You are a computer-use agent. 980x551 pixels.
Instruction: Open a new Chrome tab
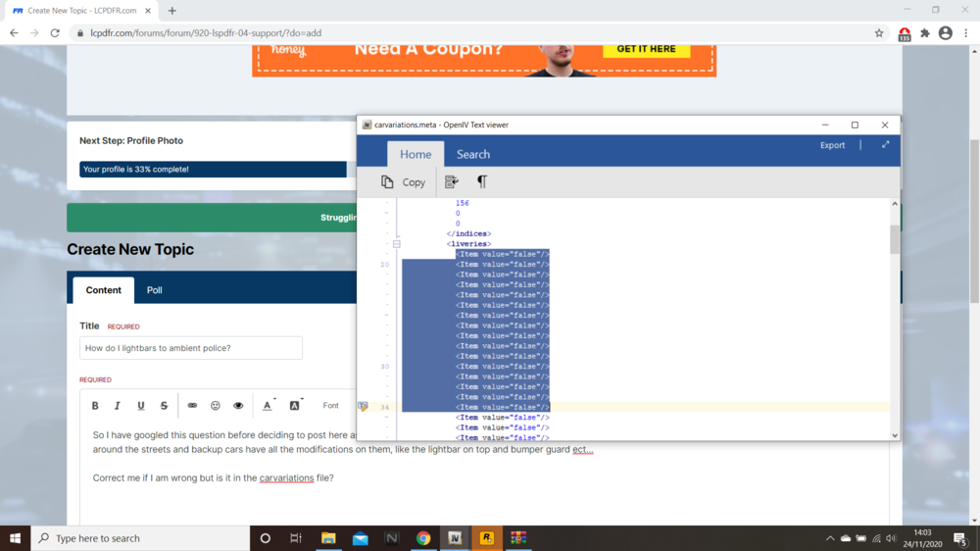(171, 11)
